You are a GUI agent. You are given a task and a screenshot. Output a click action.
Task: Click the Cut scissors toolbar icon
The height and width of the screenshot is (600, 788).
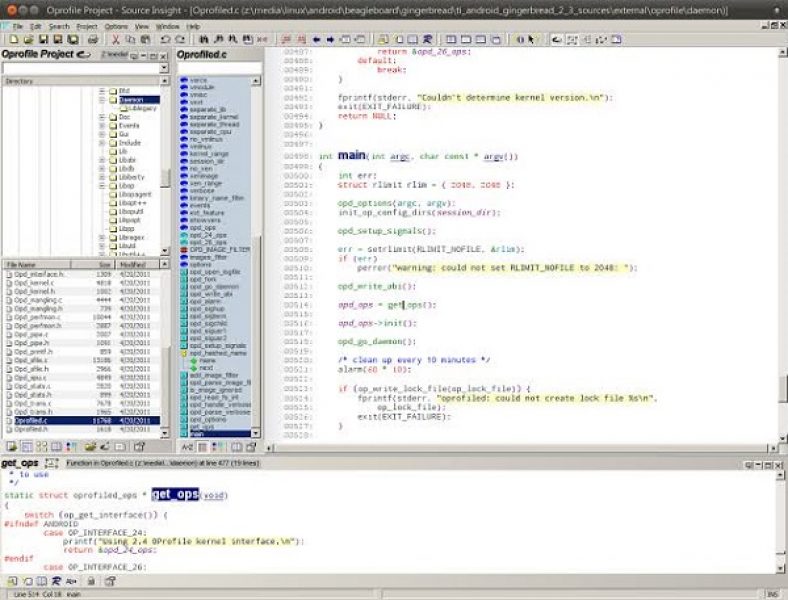click(x=116, y=39)
